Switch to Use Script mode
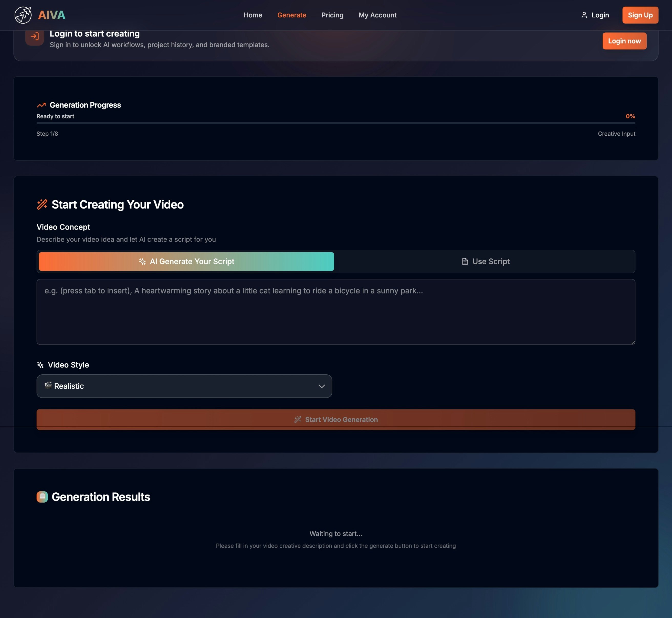This screenshot has width=672, height=618. [485, 262]
